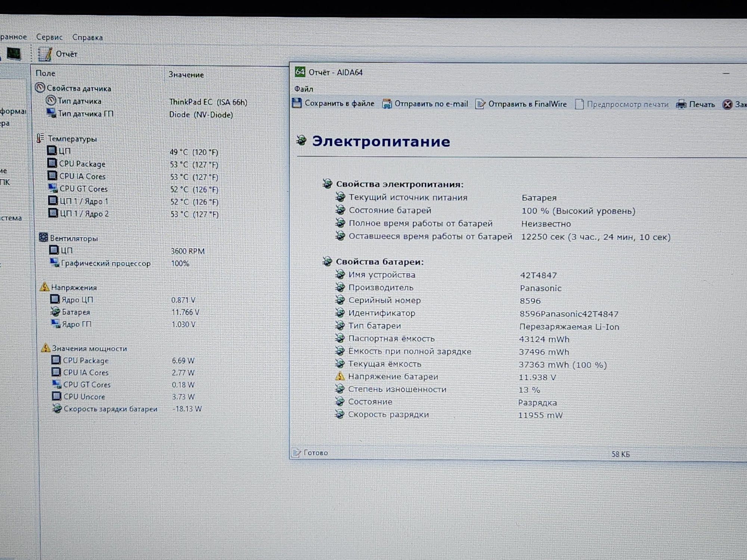Image resolution: width=747 pixels, height=560 pixels.
Task: Click the floppy disk save icon
Action: 297,103
